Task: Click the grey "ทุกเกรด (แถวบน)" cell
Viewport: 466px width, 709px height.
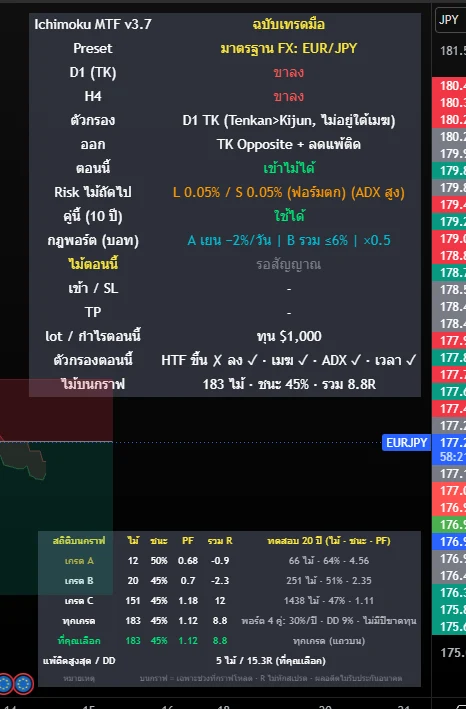Action: [x=329, y=641]
